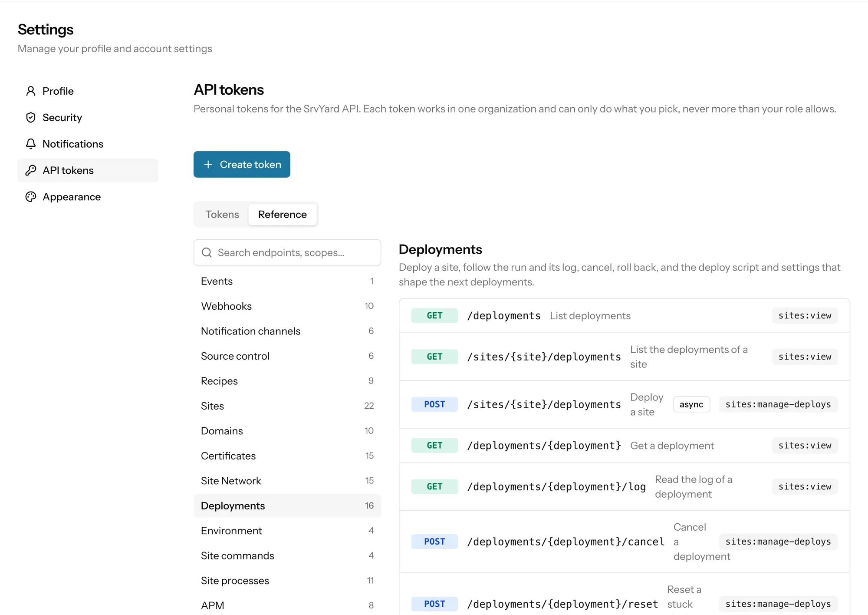Select the Domains category

[287, 431]
